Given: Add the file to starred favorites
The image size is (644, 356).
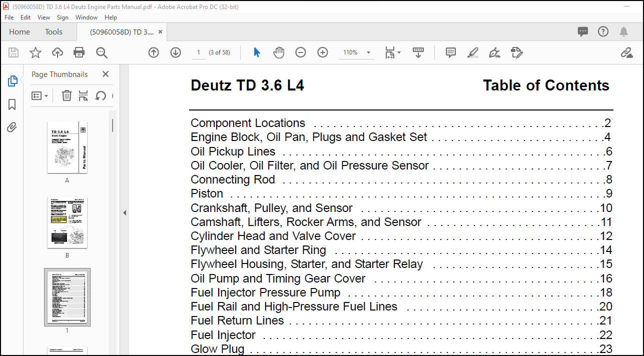Looking at the screenshot, I should 36,52.
